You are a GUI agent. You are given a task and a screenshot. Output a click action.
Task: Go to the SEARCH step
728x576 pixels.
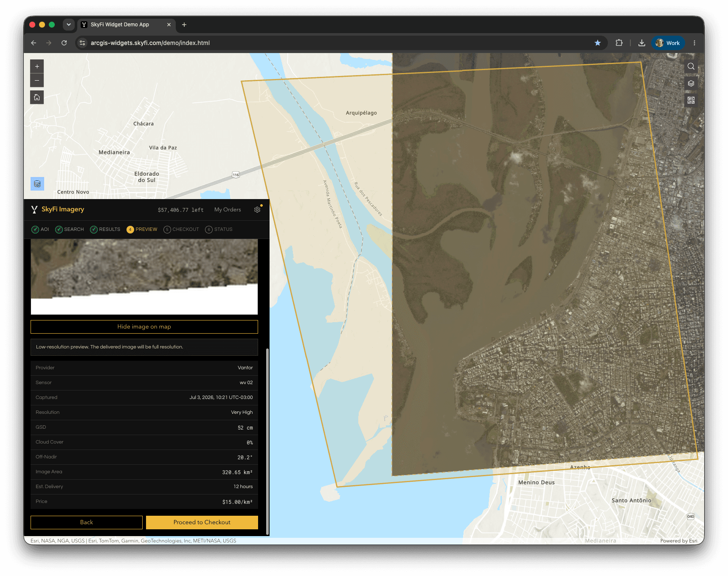(70, 230)
